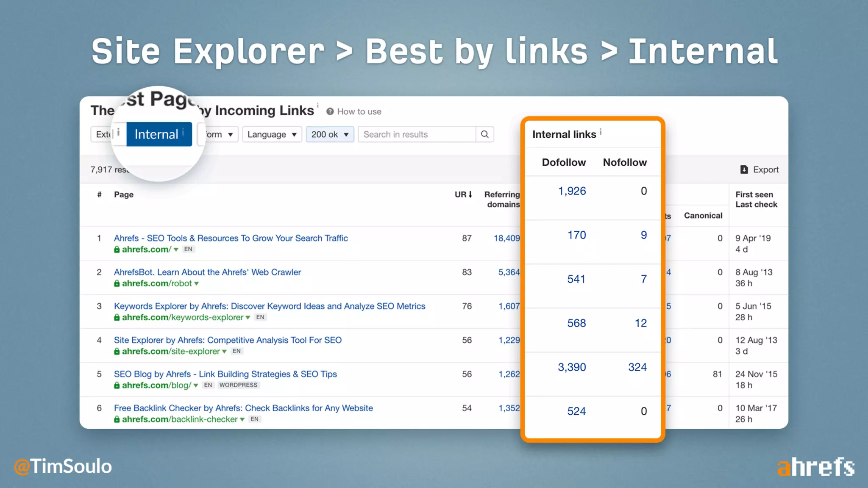This screenshot has width=868, height=488.
Task: Click the 1,229 referring domains value
Action: coord(509,340)
